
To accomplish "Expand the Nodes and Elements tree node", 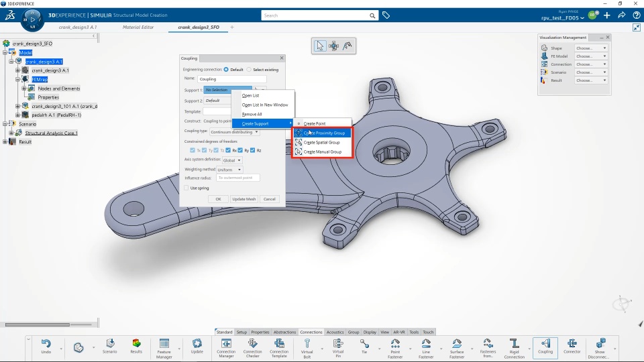I will point(24,88).
